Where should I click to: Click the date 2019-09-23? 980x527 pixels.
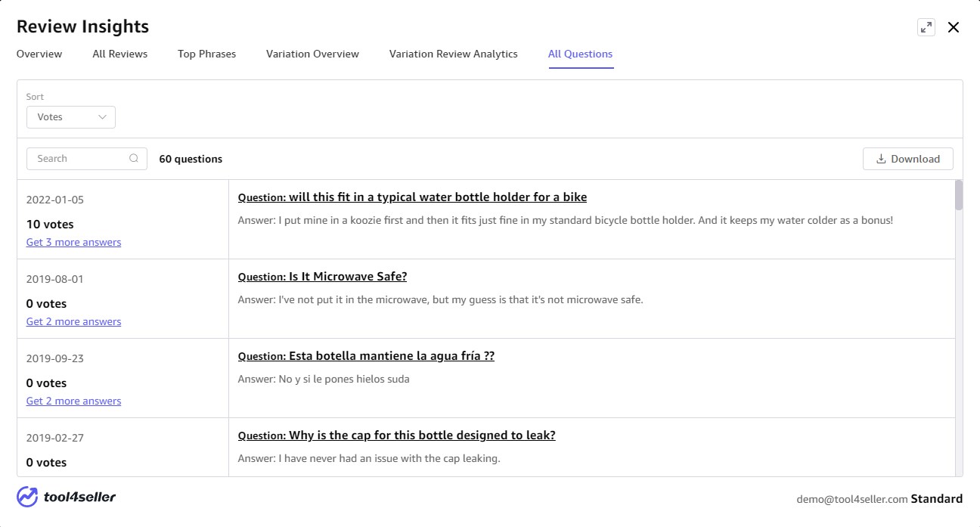point(55,358)
